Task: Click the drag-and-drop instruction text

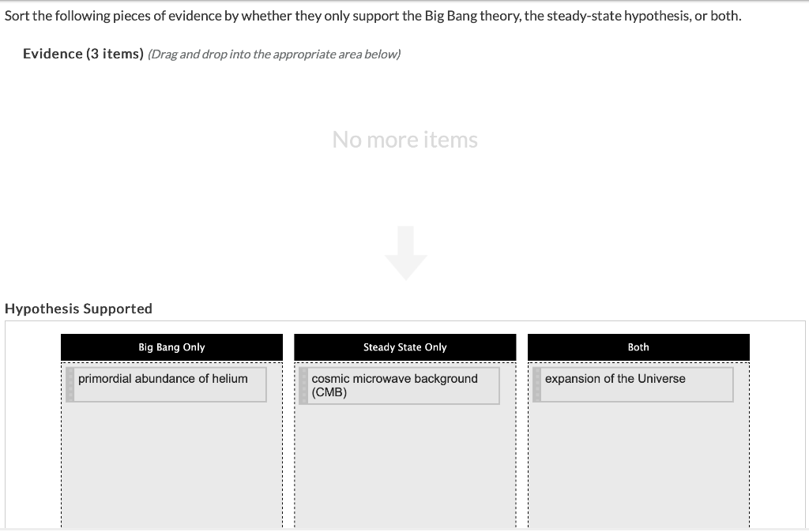Action: (273, 54)
